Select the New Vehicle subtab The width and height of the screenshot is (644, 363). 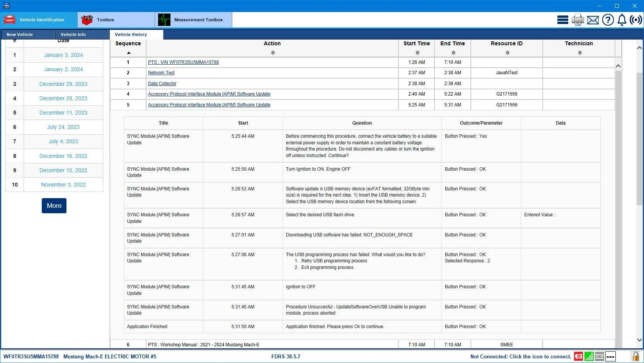pos(28,34)
